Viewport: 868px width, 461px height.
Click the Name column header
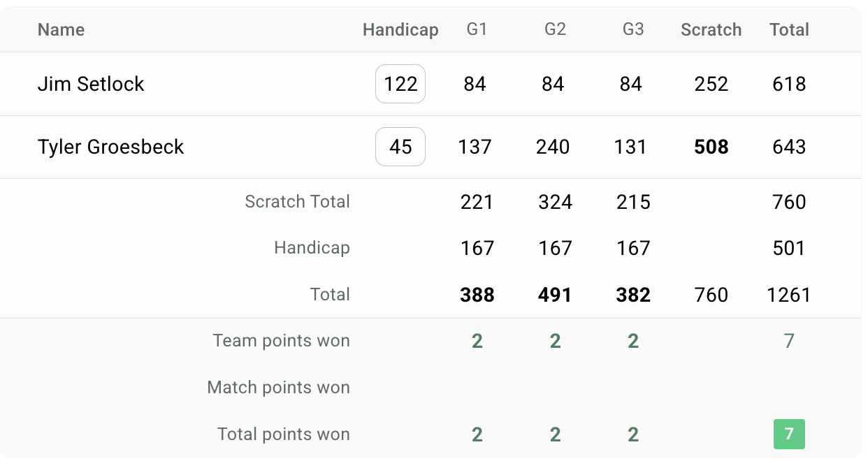61,29
